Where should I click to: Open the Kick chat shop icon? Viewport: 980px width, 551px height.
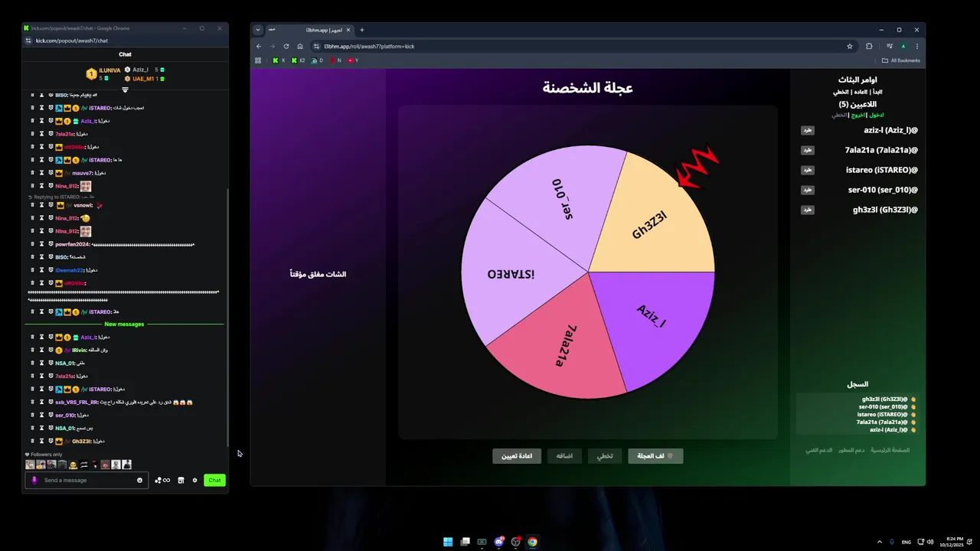click(x=181, y=481)
